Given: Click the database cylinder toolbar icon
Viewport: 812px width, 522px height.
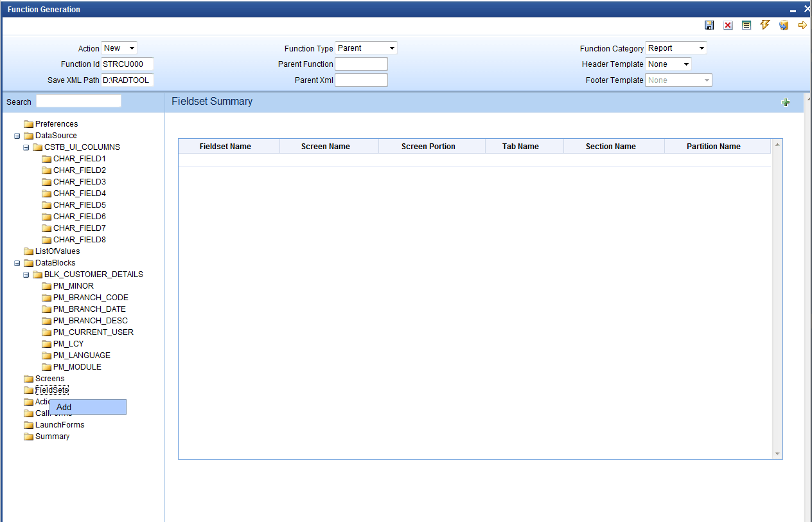Looking at the screenshot, I should tap(784, 25).
